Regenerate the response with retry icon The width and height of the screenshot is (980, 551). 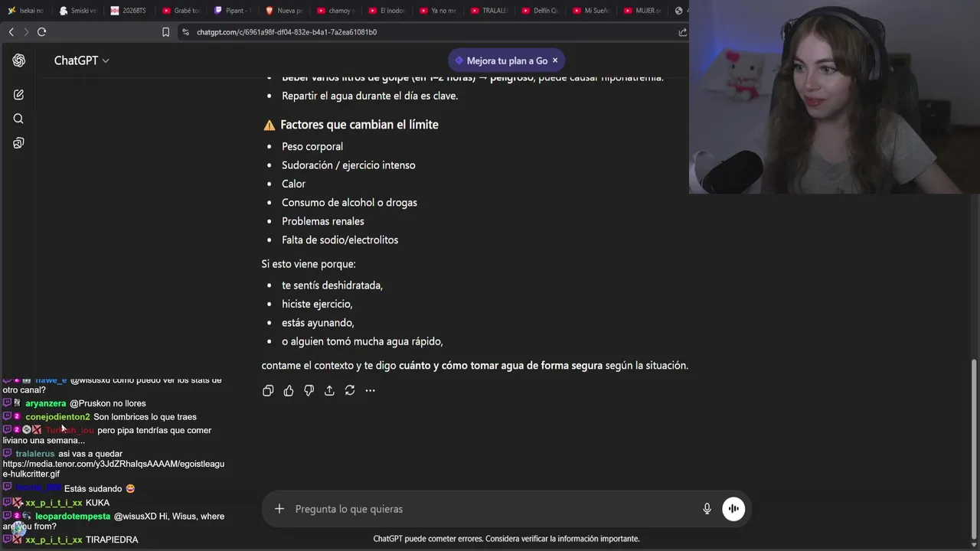coord(350,390)
